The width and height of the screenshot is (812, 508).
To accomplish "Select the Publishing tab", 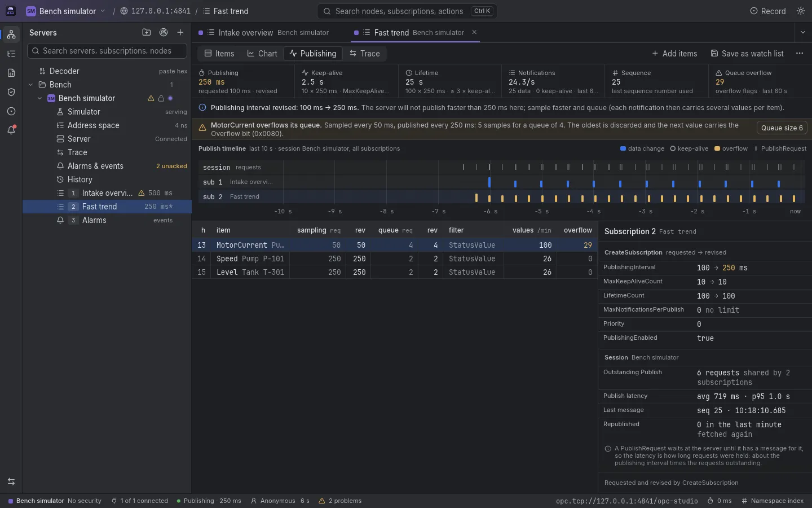I will tap(313, 54).
